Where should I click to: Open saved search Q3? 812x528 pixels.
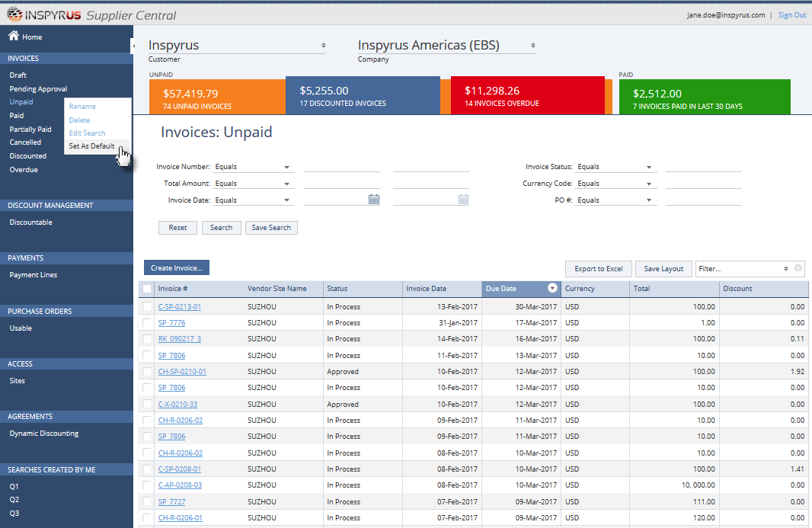(14, 513)
